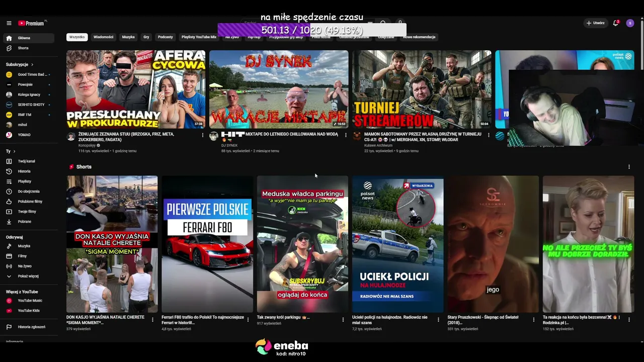Open Pobrane downloads icon
This screenshot has height=362, width=644.
pyautogui.click(x=9, y=222)
